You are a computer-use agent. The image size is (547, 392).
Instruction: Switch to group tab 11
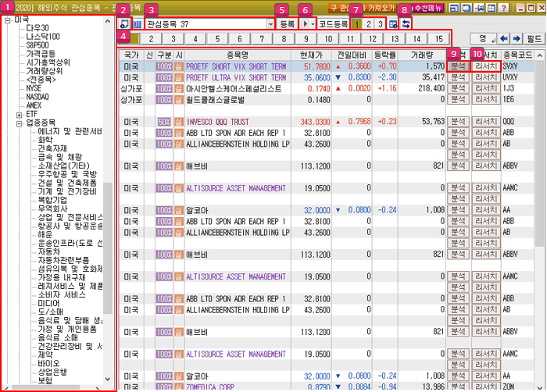350,39
